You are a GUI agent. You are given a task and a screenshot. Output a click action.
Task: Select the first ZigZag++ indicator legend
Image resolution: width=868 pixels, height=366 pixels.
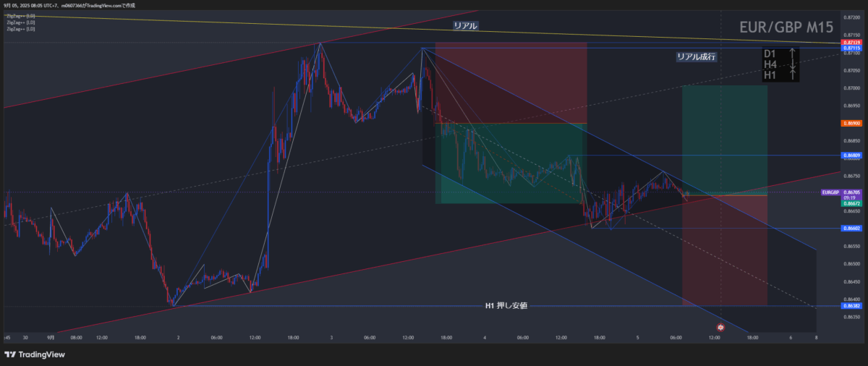[20, 16]
